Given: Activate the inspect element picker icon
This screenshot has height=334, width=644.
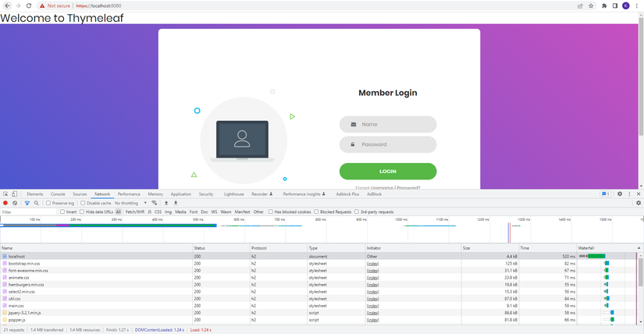Looking at the screenshot, I should click(x=5, y=194).
